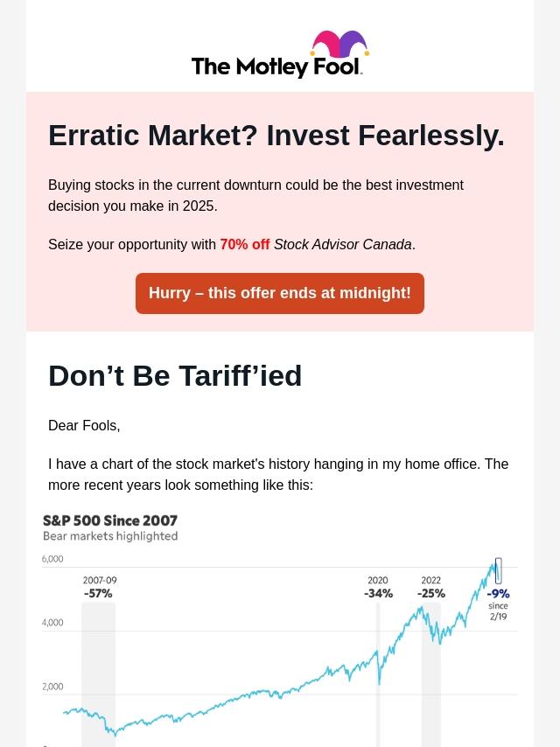Click the 'Erratic Market? Invest Fearlessly.' headline
The width and height of the screenshot is (560, 747).
pyautogui.click(x=276, y=136)
